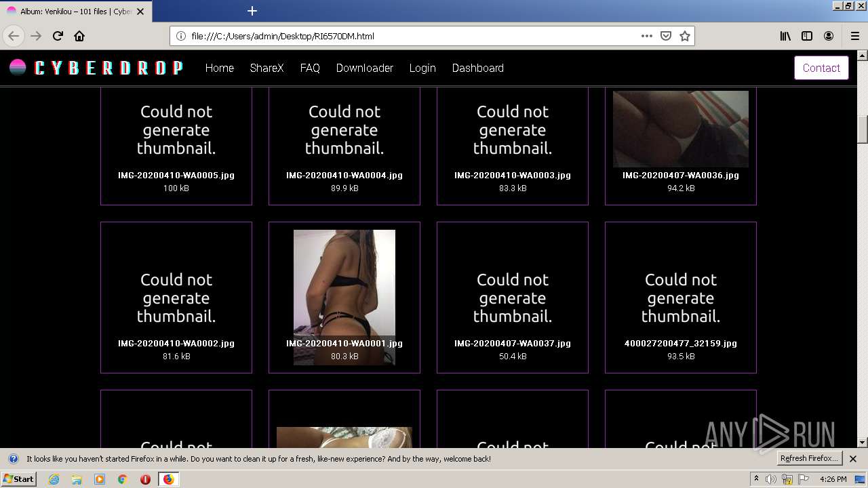The width and height of the screenshot is (868, 488).
Task: Open page actions three-dot menu
Action: (x=647, y=36)
